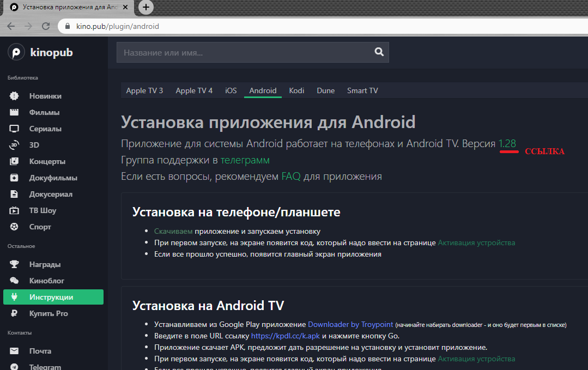Click the Telegram sidebar icon
The width and height of the screenshot is (588, 370).
(14, 367)
